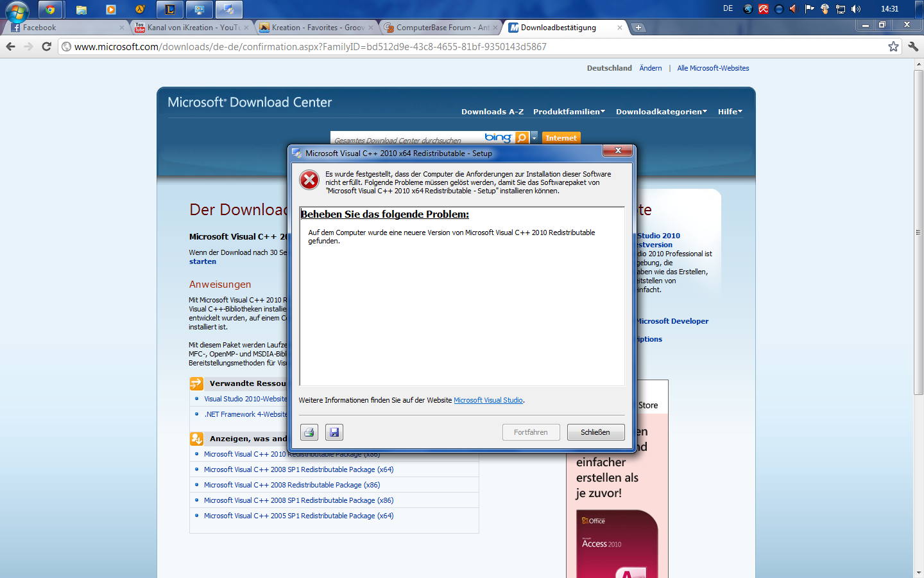The image size is (924, 578).
Task: Open League of Legends taskbar icon
Action: pos(169,9)
